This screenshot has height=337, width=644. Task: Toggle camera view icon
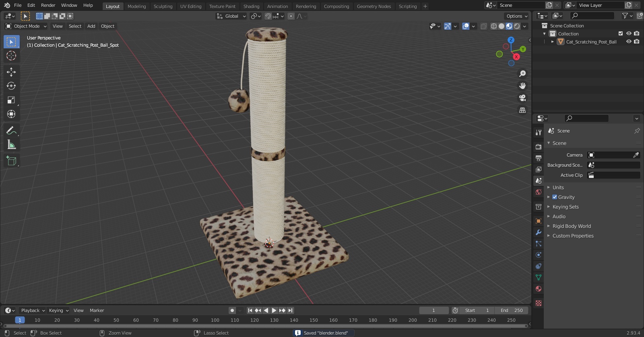522,98
